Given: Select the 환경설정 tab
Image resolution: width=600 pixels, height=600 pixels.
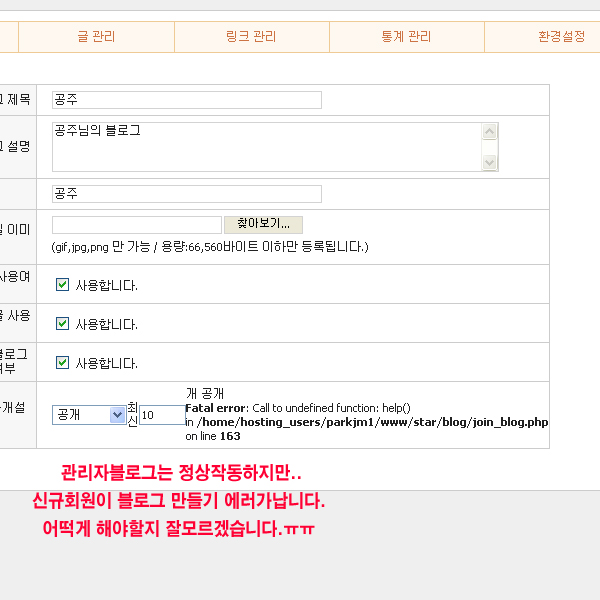Looking at the screenshot, I should click(x=560, y=37).
